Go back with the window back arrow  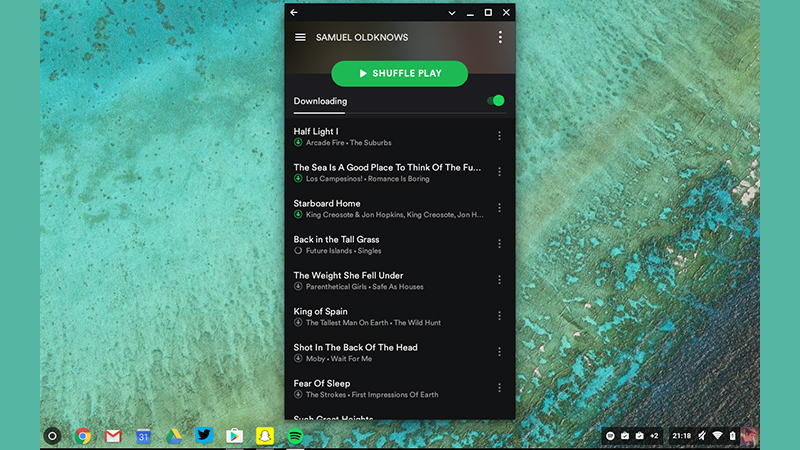[294, 12]
